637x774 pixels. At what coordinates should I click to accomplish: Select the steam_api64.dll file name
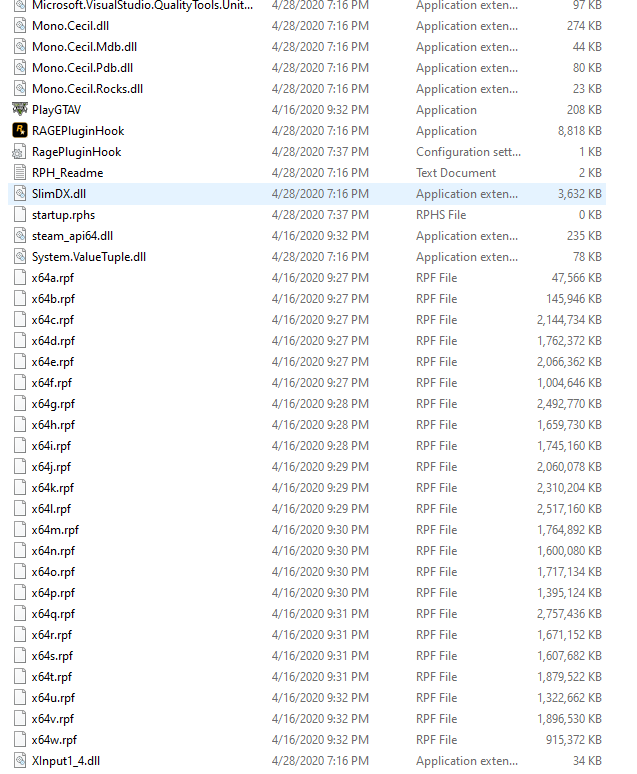coord(73,236)
